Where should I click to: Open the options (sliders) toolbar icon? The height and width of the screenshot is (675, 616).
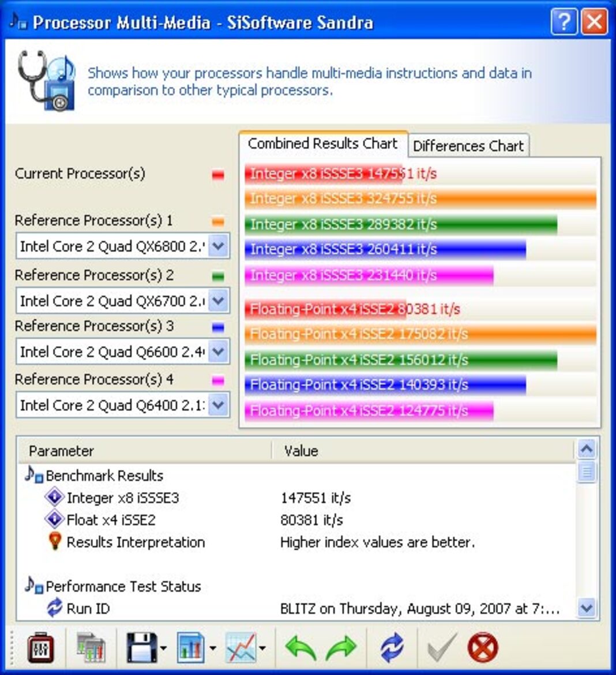coord(40,647)
